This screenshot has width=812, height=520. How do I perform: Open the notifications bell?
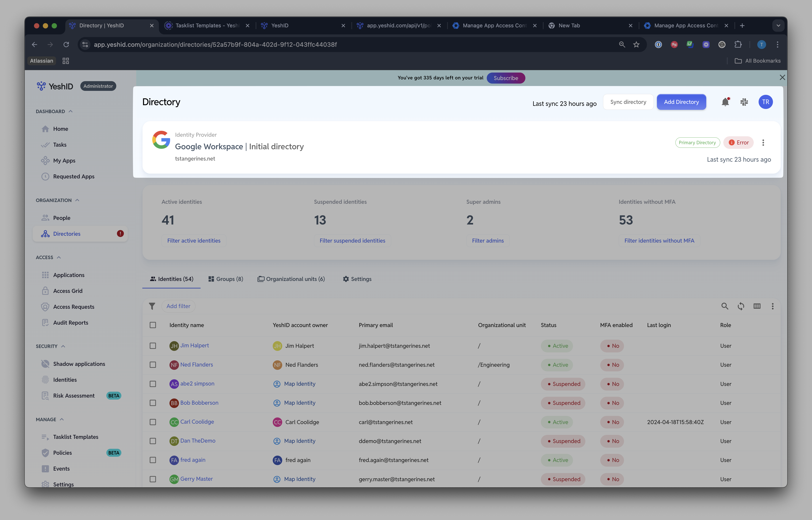725,102
